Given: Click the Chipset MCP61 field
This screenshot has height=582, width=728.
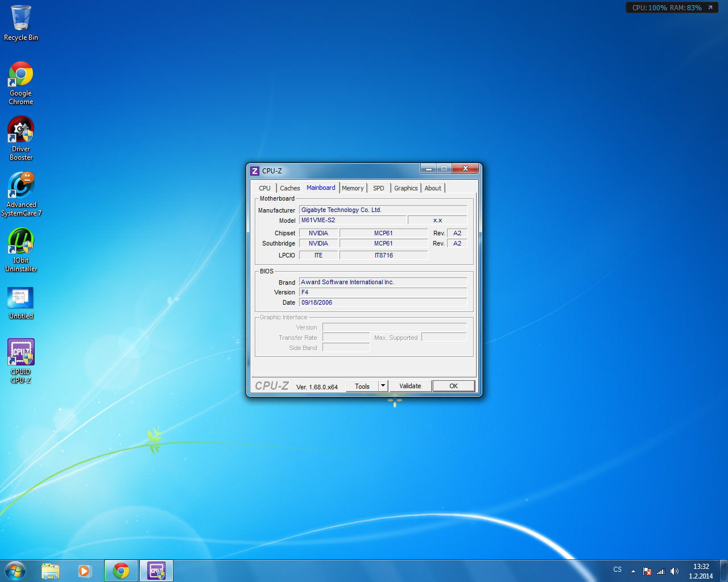Looking at the screenshot, I should pos(383,233).
